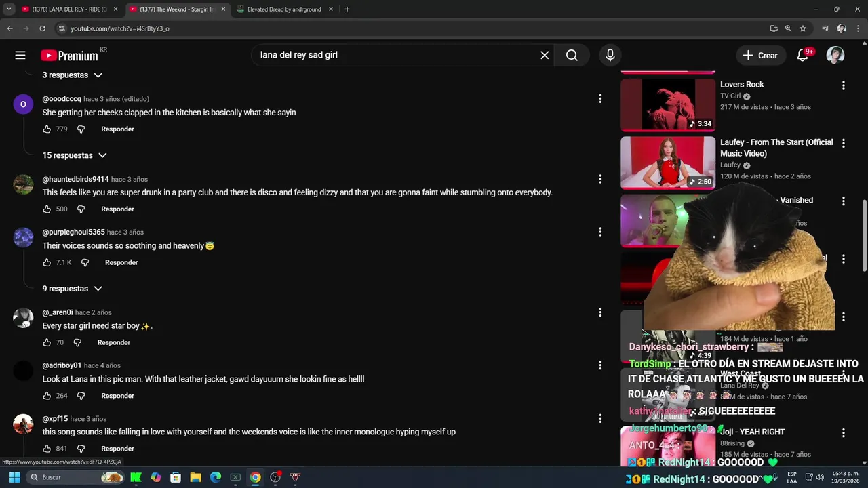Open @xpf15 channel username link

tap(55, 419)
